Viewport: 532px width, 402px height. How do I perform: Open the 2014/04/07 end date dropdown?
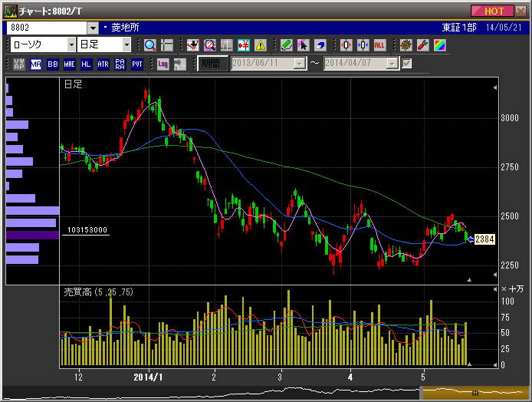[392, 64]
